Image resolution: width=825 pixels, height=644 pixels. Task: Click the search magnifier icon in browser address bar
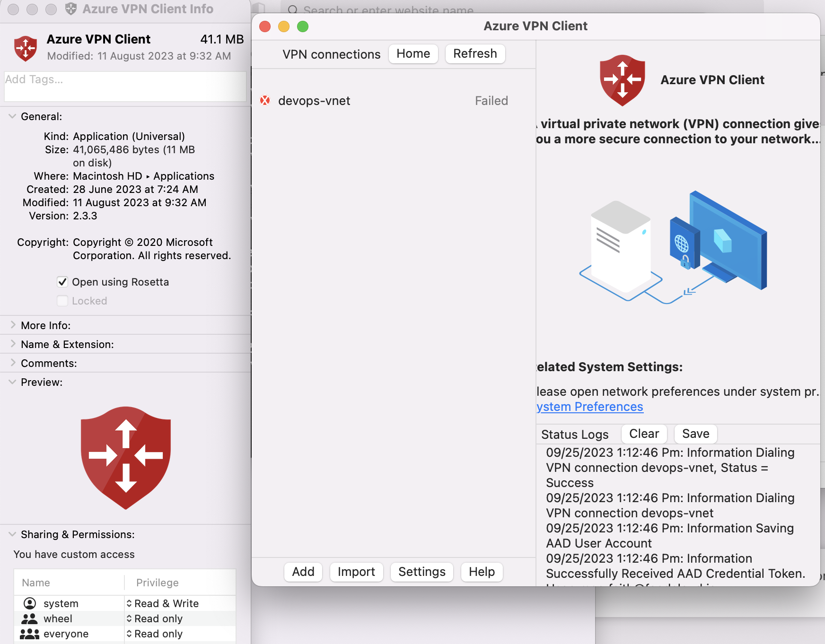[x=293, y=10]
